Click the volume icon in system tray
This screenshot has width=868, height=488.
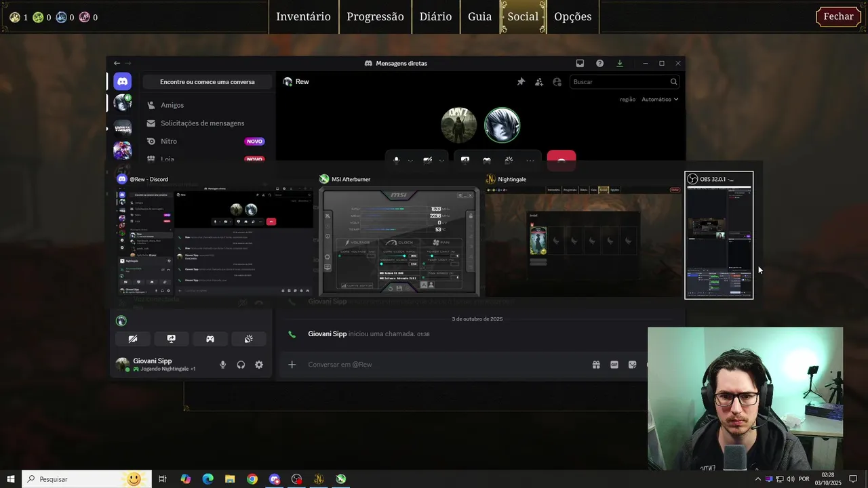(x=791, y=479)
